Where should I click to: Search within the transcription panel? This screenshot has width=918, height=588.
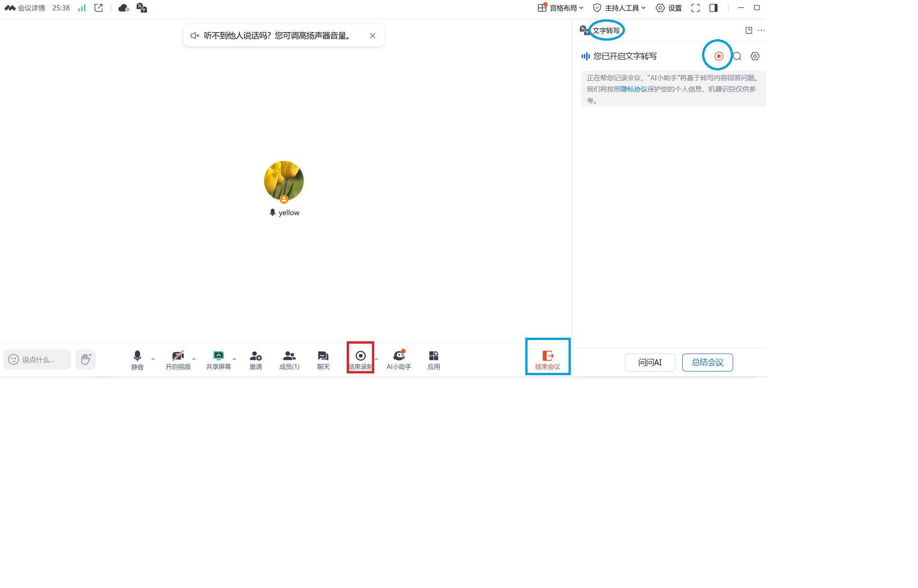point(737,56)
